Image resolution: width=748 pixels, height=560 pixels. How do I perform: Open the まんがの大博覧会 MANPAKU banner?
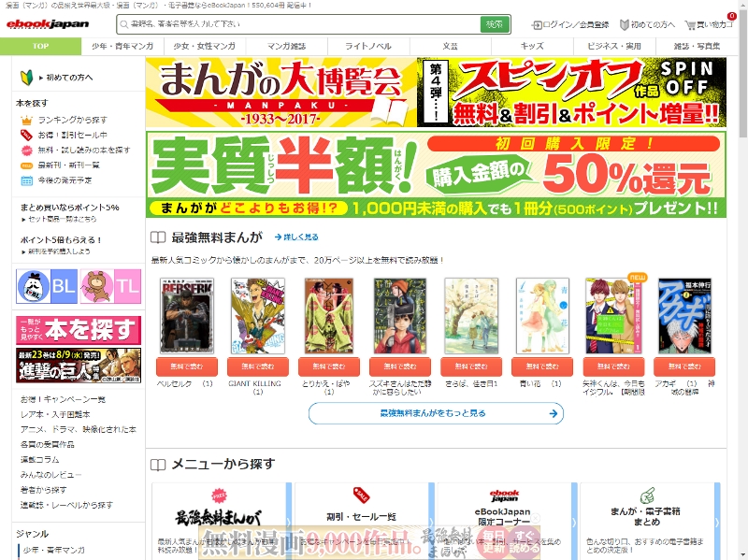(281, 93)
